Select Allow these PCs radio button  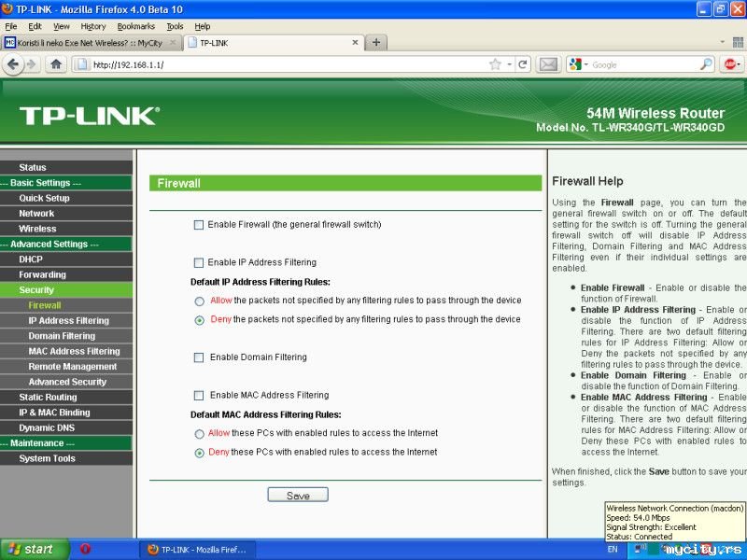pos(199,434)
